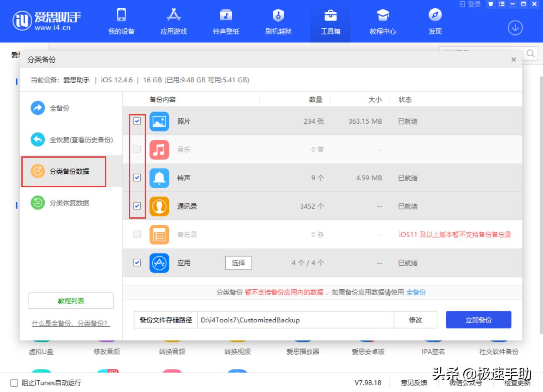Open the circular download arrow icon

515,27
